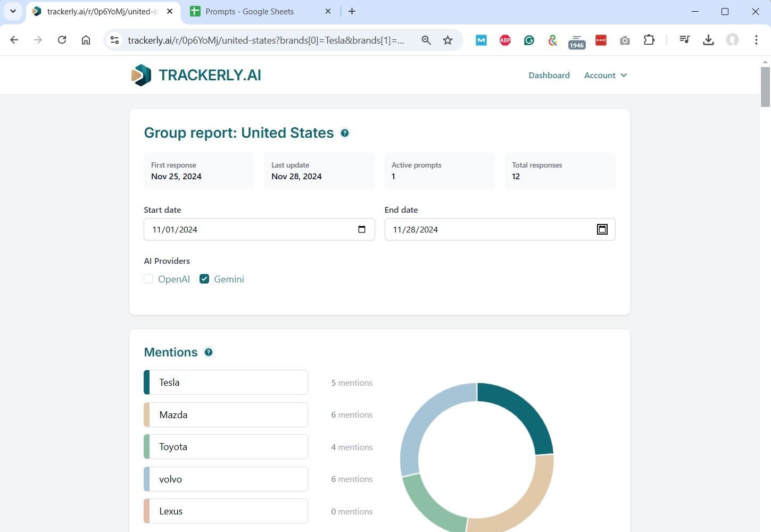Open the media controls playlist icon
The width and height of the screenshot is (771, 532).
tap(684, 40)
